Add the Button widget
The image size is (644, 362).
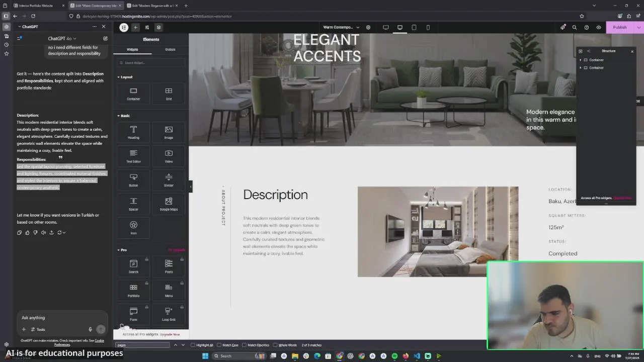point(133,180)
